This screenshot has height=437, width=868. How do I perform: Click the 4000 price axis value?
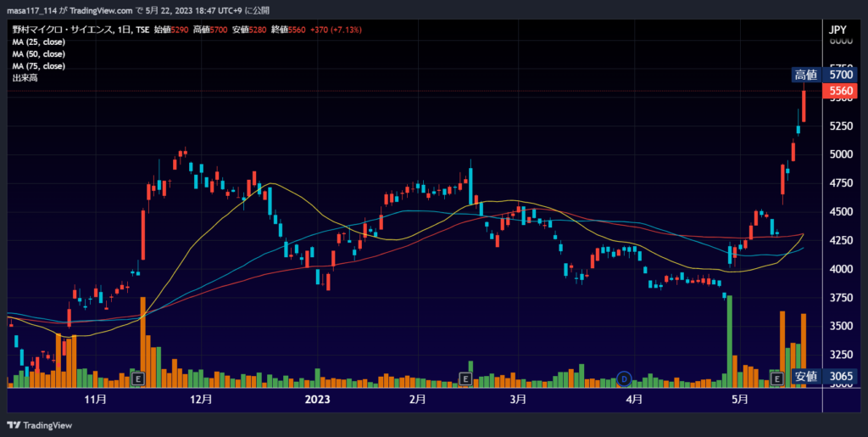[x=840, y=269]
